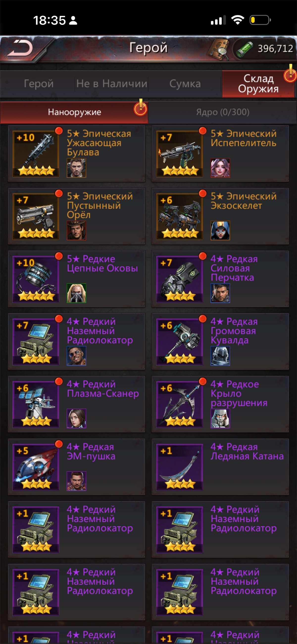Tap the pink-haired girl hero portrait

[220, 168]
